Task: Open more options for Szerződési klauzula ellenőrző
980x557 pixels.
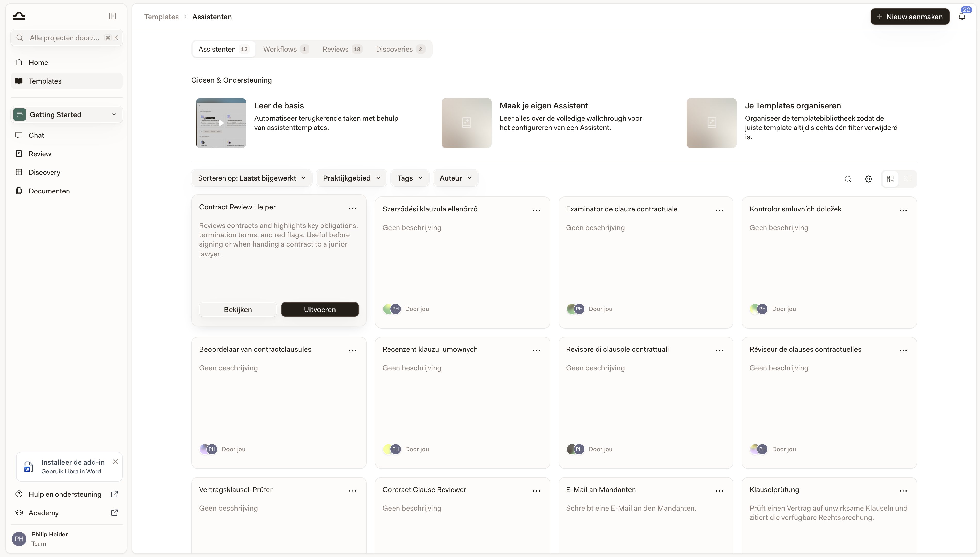Action: (x=536, y=210)
